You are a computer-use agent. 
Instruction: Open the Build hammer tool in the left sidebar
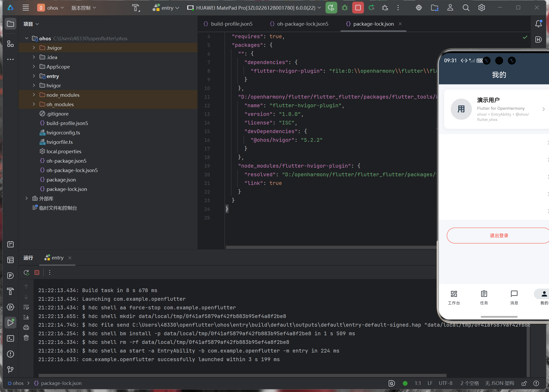click(10, 291)
